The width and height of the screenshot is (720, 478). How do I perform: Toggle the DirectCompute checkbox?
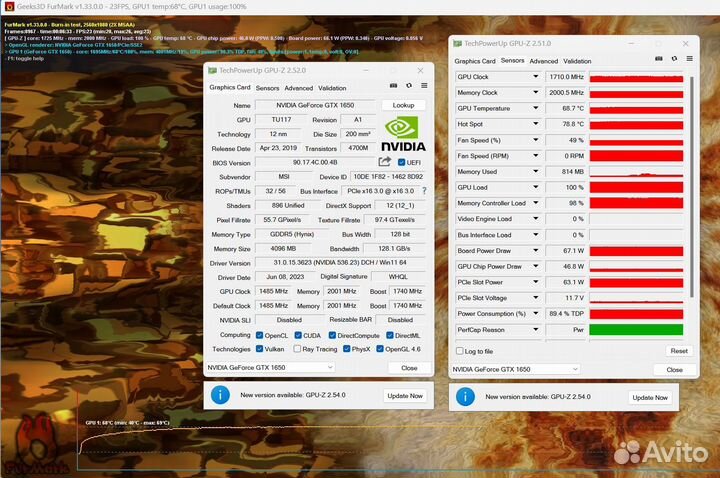(332, 335)
